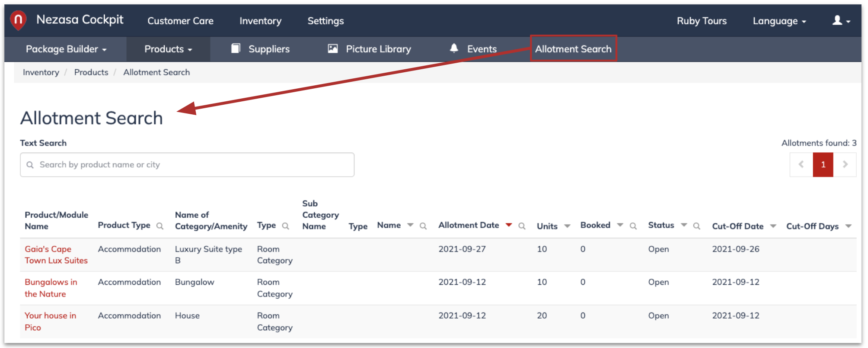Open the user account menu icon

coord(841,21)
